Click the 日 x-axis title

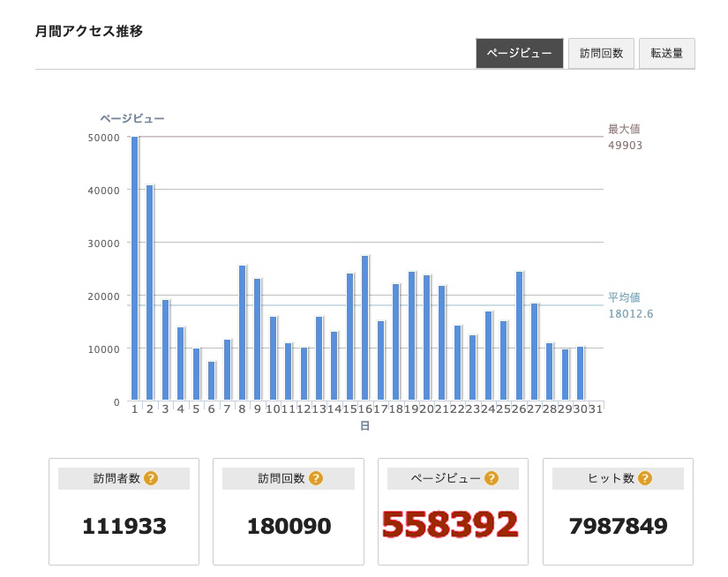point(365,425)
